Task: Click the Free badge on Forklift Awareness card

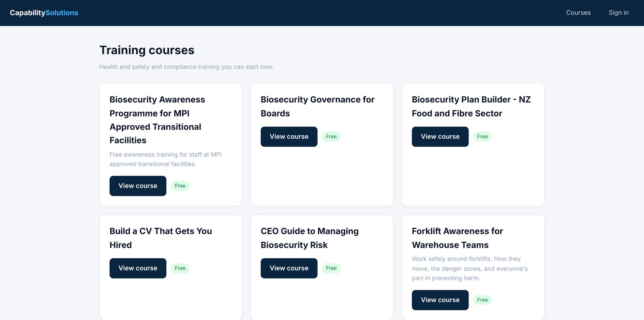Action: point(482,300)
